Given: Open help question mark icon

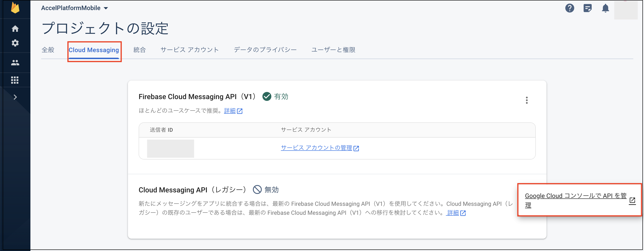Looking at the screenshot, I should 570,8.
